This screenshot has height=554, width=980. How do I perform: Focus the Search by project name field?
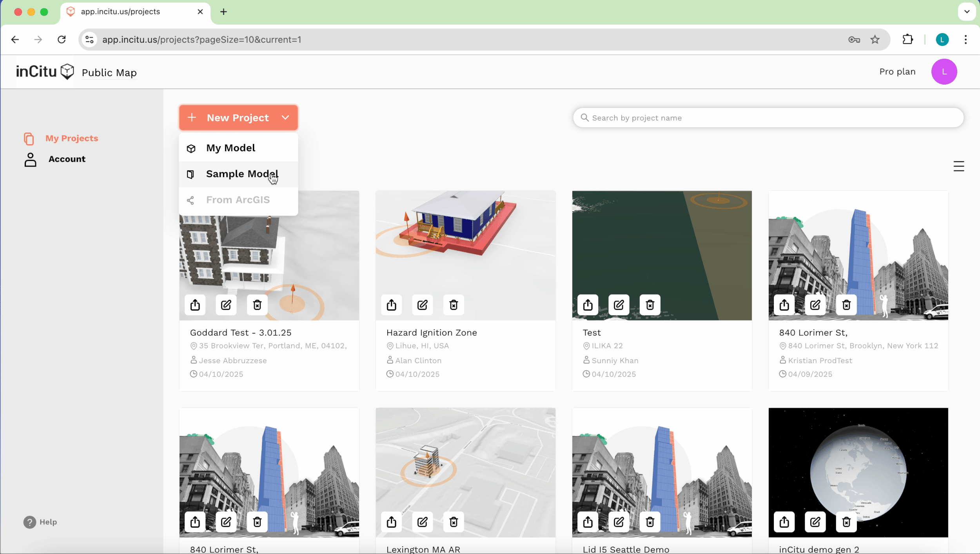click(x=768, y=118)
